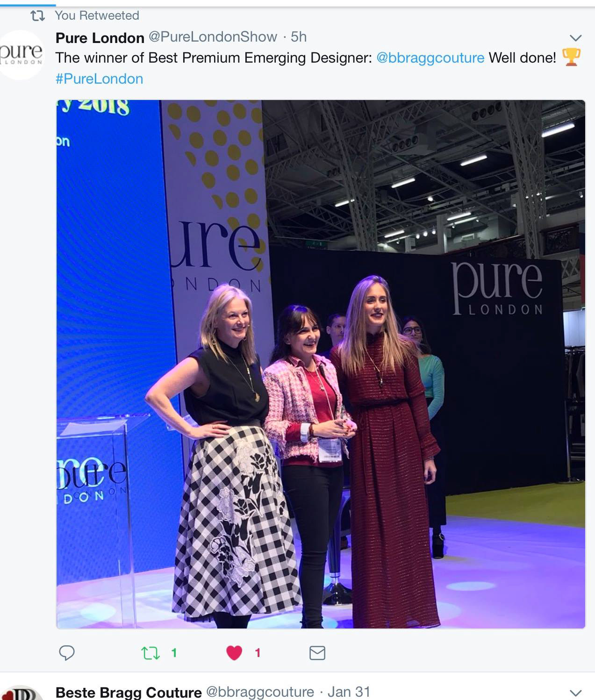This screenshot has height=700, width=595.
Task: View the retweet count number
Action: coord(174,653)
